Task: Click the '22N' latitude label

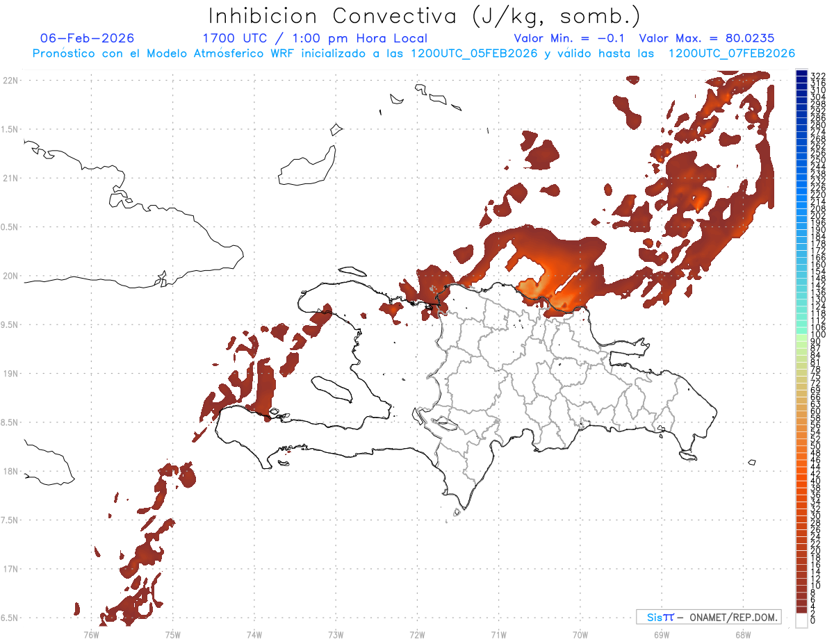Action: [10, 80]
